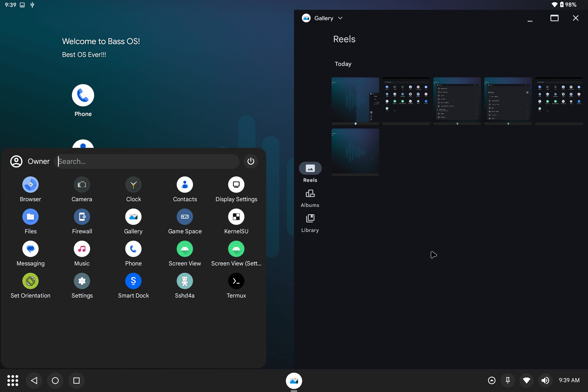The height and width of the screenshot is (392, 588).
Task: Launch the Screen View app
Action: (185, 249)
